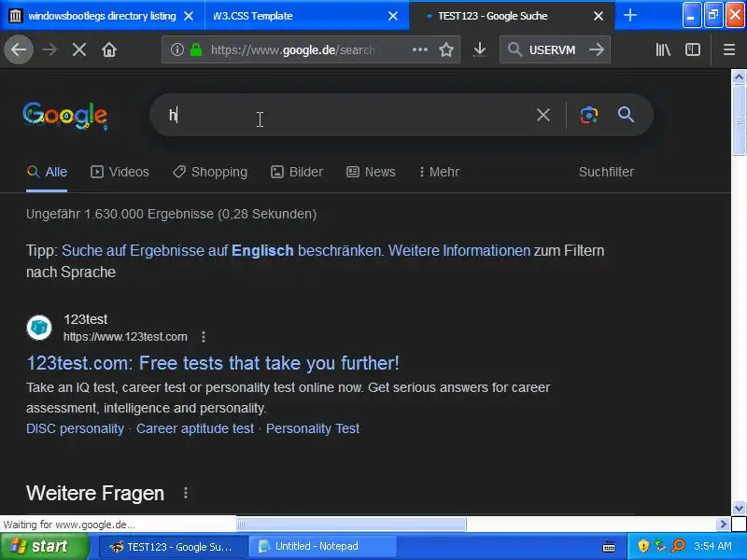Click the TEST123 - Google Su... taskbar button
The height and width of the screenshot is (560, 747).
coord(174,547)
